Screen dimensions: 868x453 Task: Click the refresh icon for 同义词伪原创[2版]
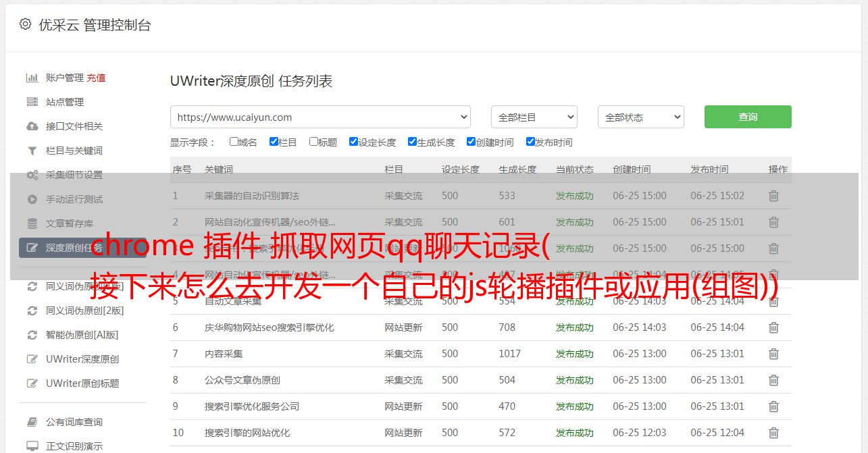tap(32, 311)
